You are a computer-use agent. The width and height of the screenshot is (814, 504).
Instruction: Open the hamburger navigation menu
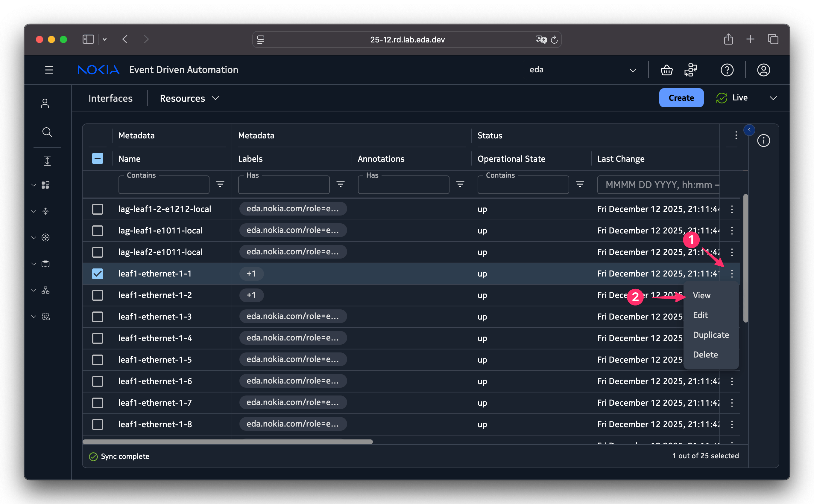coord(49,70)
